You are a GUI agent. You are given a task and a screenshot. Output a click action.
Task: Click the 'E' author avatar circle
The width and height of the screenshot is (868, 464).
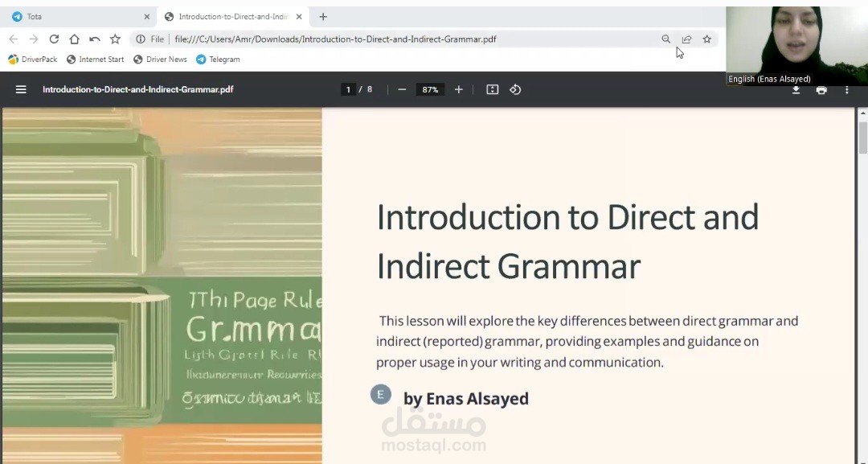[x=380, y=394]
